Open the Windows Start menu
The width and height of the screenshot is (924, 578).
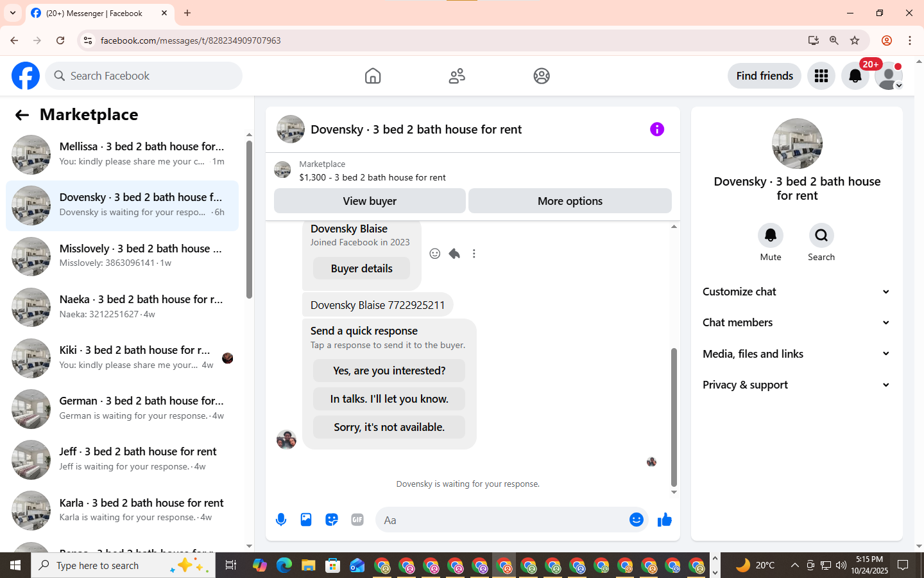coord(15,565)
